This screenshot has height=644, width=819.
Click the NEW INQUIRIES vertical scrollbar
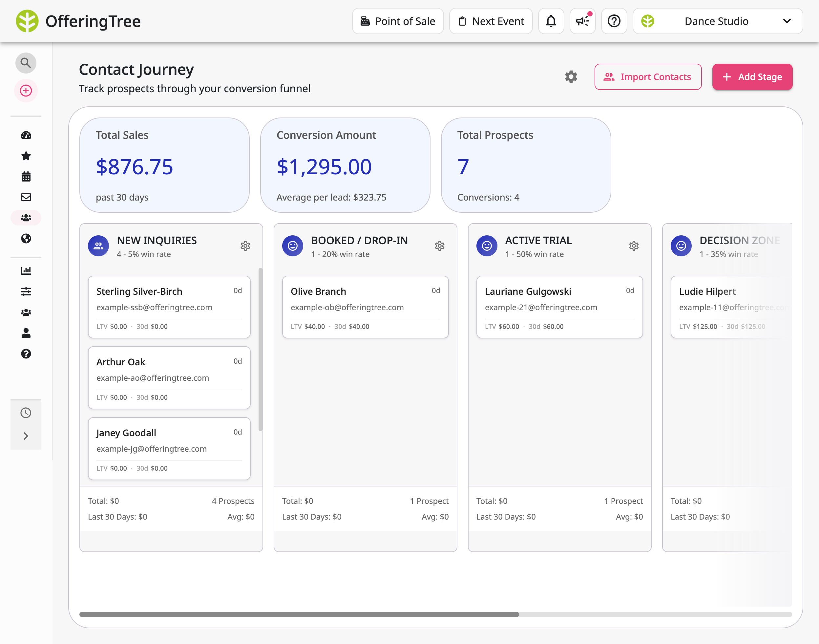pyautogui.click(x=261, y=349)
